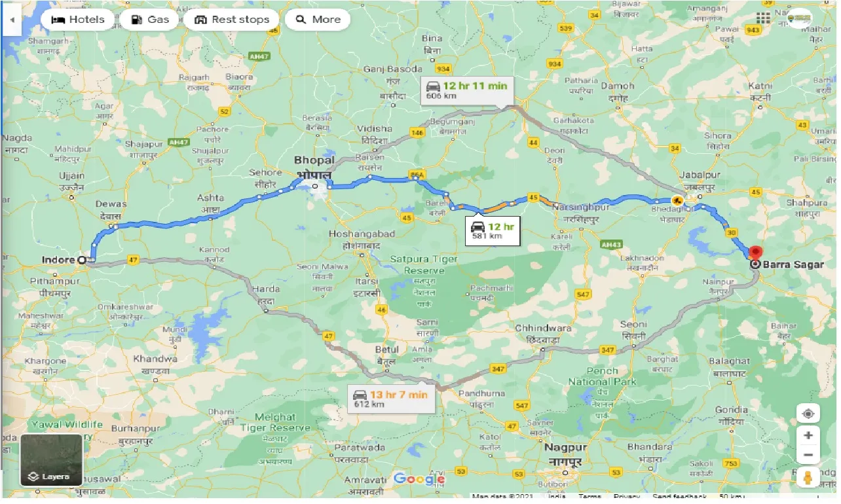Zoom out of the map

coord(808,455)
